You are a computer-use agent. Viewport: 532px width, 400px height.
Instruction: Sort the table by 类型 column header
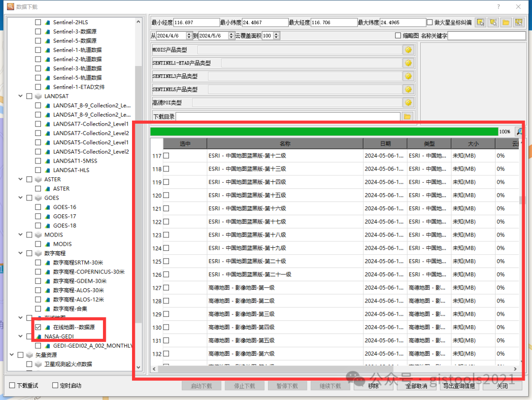tap(429, 144)
